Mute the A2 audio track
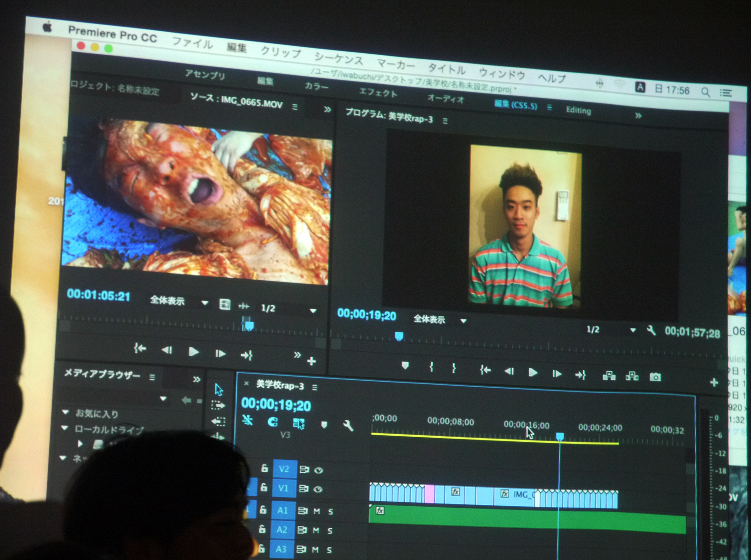This screenshot has height=560, width=751. (316, 530)
